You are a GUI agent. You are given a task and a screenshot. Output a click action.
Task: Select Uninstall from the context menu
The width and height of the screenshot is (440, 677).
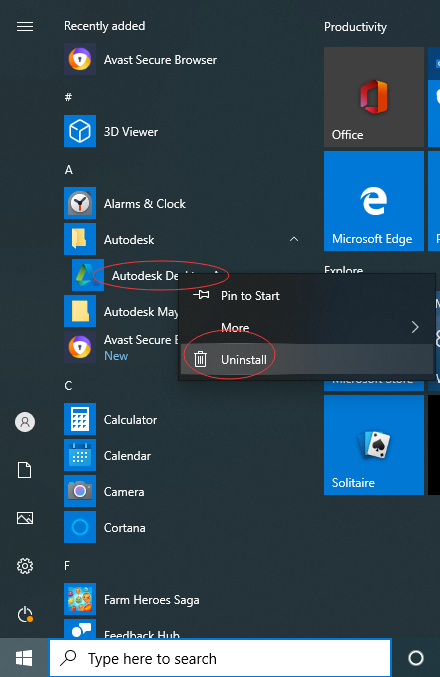click(307, 359)
